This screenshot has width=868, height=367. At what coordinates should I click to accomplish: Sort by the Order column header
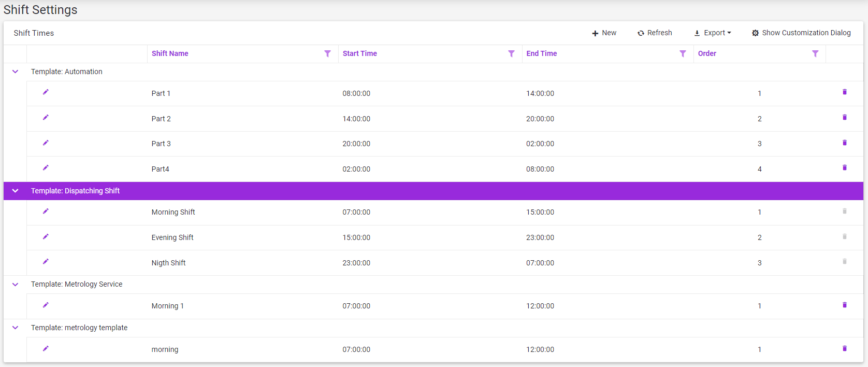click(707, 53)
